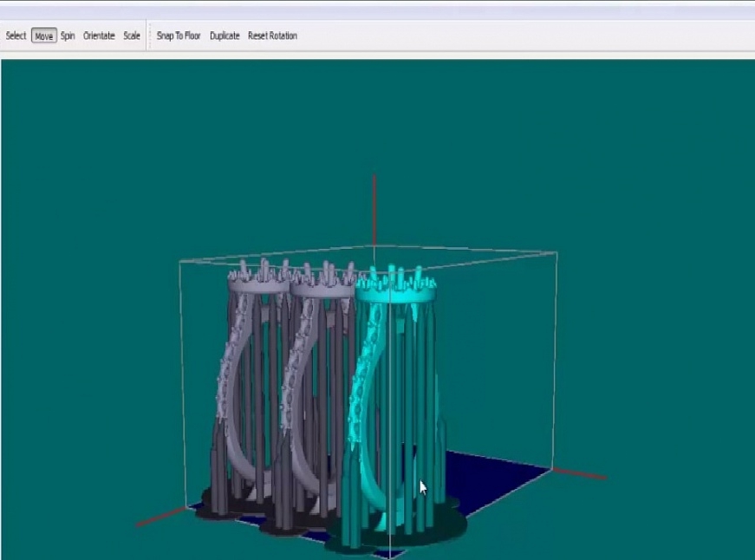Screen dimensions: 755x560
Task: Click Reset Rotation in the toolbar
Action: click(x=272, y=36)
